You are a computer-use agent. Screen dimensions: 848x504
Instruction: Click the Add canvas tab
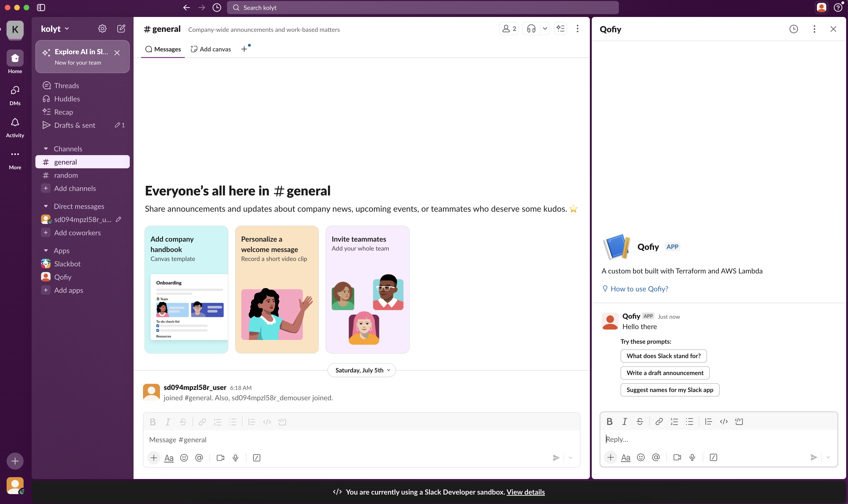pos(211,49)
